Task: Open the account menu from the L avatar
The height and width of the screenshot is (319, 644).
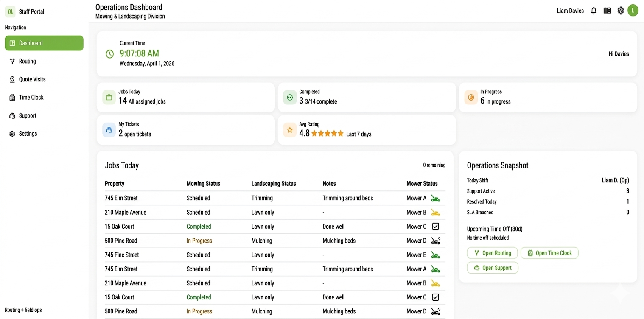Action: tap(633, 10)
